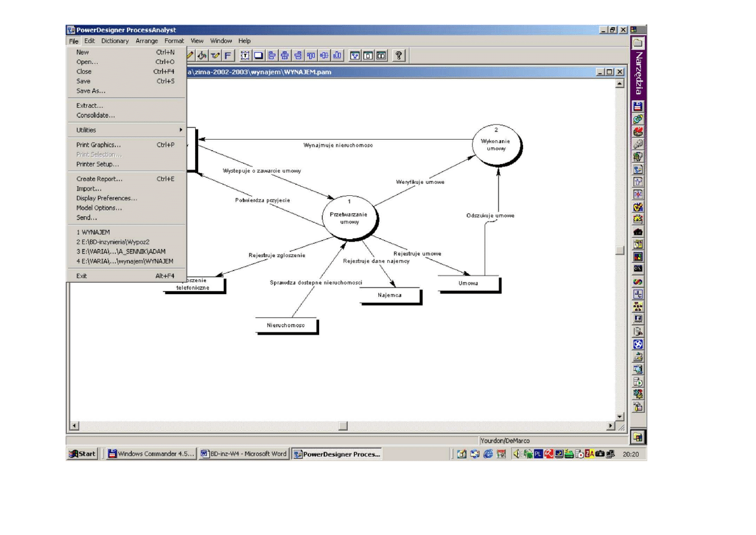Click the horizontal scrollbar thumb
This screenshot has height=535, width=756.
(342, 426)
